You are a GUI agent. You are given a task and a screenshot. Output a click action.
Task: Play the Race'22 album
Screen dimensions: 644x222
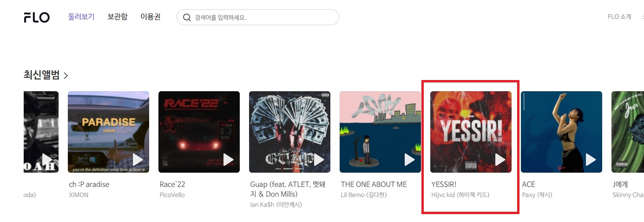[229, 160]
